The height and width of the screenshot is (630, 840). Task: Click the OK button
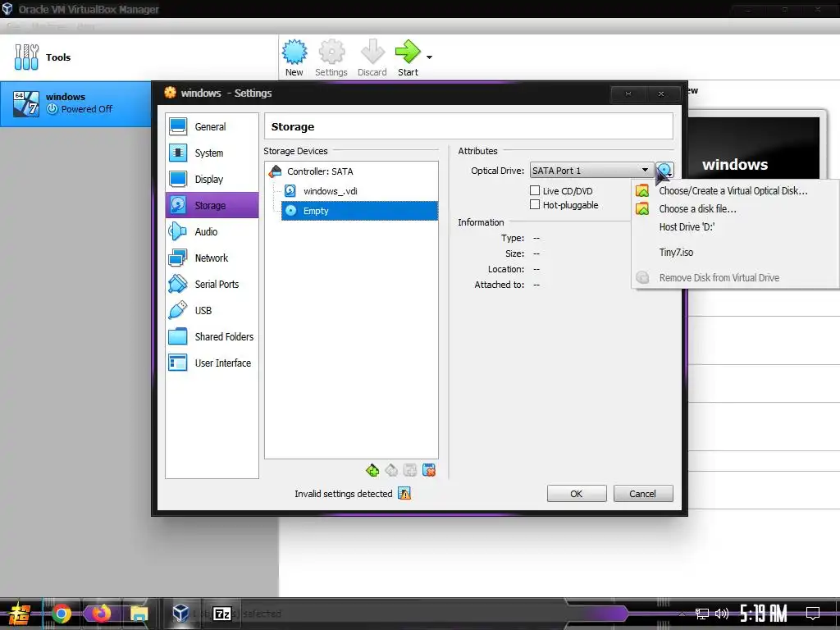point(577,493)
